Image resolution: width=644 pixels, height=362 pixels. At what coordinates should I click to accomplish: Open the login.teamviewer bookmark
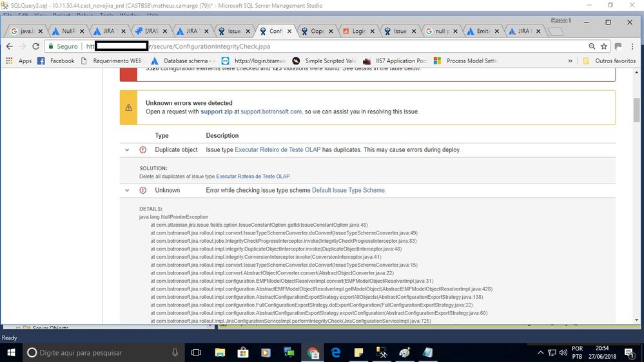tap(254, 61)
